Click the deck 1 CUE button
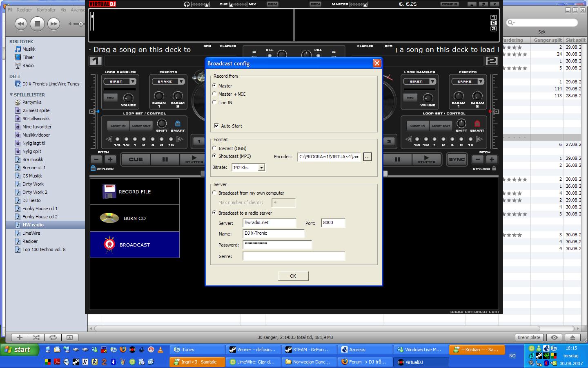The width and height of the screenshot is (588, 368). pos(136,159)
